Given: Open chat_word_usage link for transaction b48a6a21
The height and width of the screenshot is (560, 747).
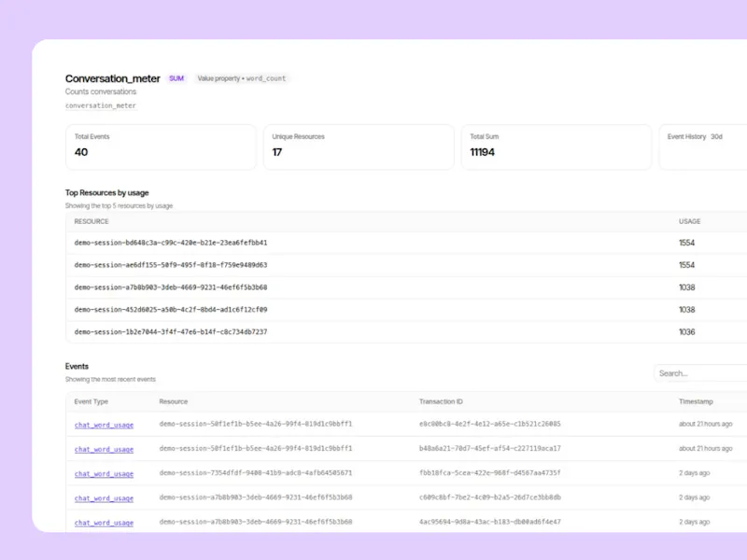Looking at the screenshot, I should pyautogui.click(x=104, y=449).
